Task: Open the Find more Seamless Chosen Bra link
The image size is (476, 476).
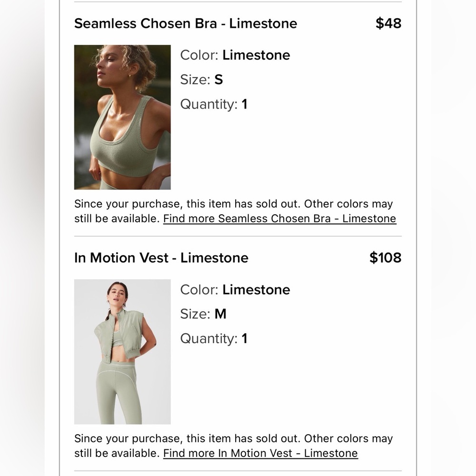Action: [279, 218]
